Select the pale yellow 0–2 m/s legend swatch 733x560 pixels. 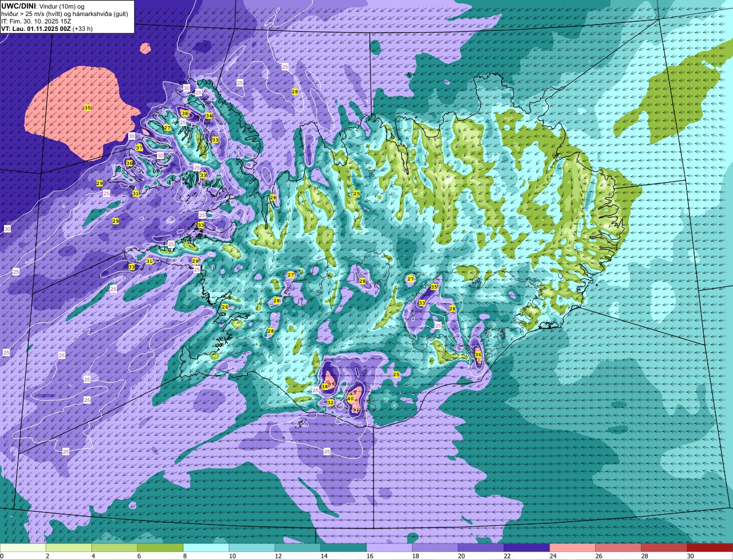23,548
